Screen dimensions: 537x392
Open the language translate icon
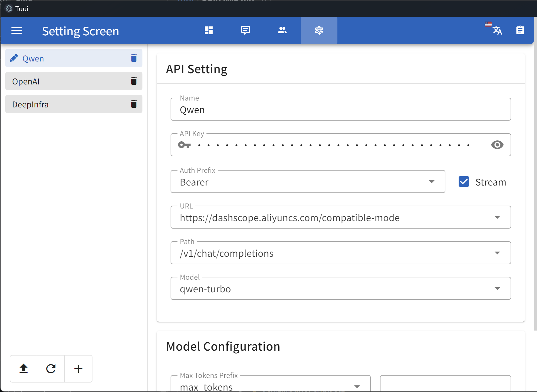pyautogui.click(x=497, y=30)
